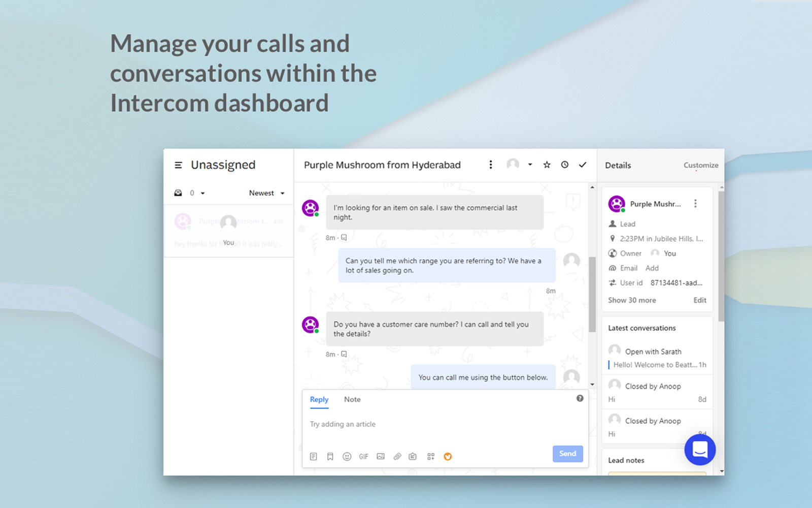812x508 pixels.
Task: Open the orange app icon in composer
Action: pos(447,456)
